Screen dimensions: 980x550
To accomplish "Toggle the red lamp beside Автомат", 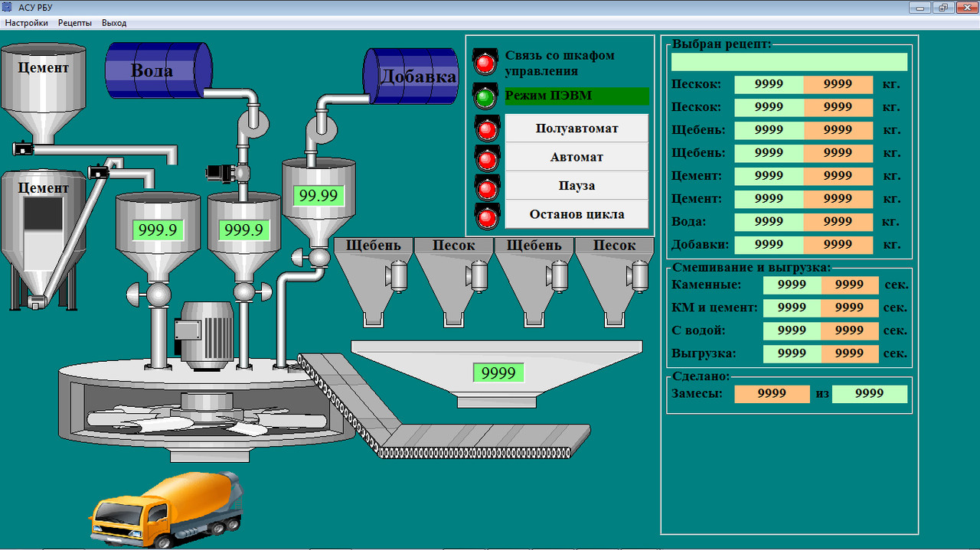I will [x=487, y=158].
